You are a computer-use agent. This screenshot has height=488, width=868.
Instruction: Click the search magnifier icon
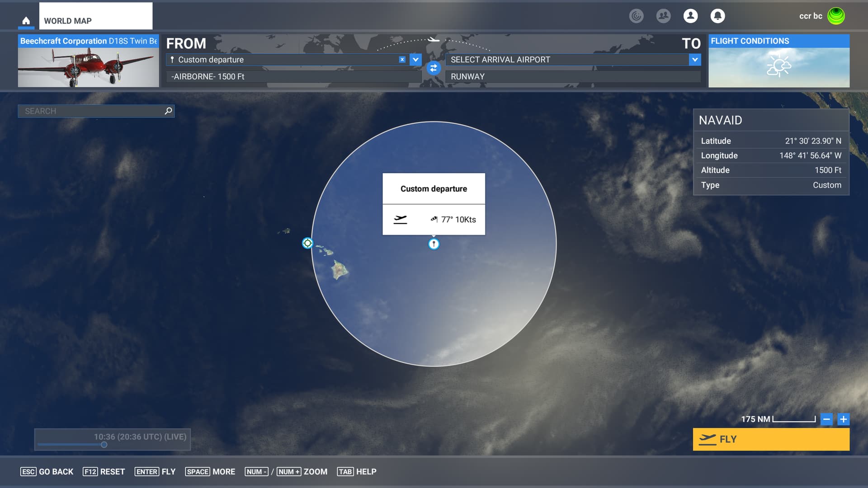[x=168, y=111]
